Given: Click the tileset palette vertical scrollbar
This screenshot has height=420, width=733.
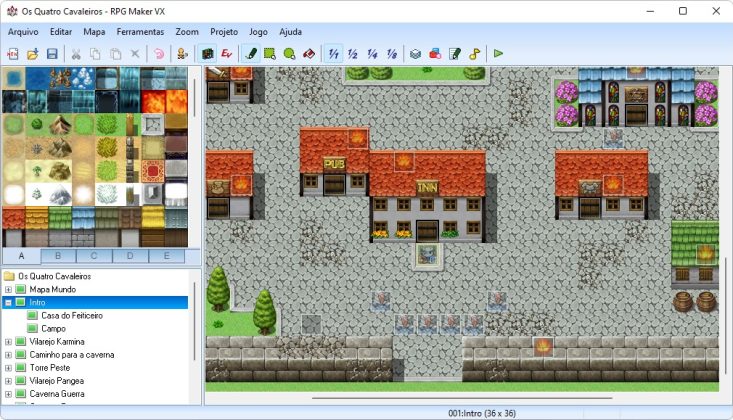Looking at the screenshot, I should pyautogui.click(x=195, y=98).
